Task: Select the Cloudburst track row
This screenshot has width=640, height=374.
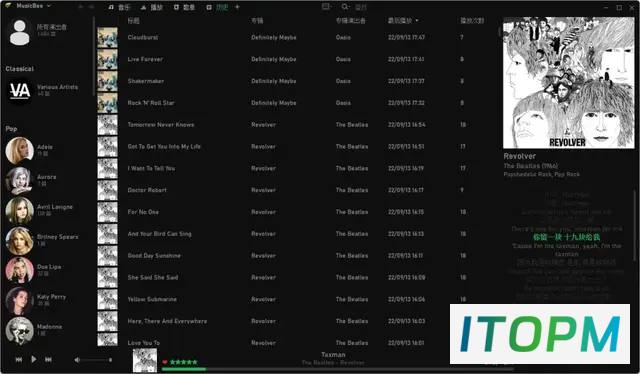Action: click(296, 38)
